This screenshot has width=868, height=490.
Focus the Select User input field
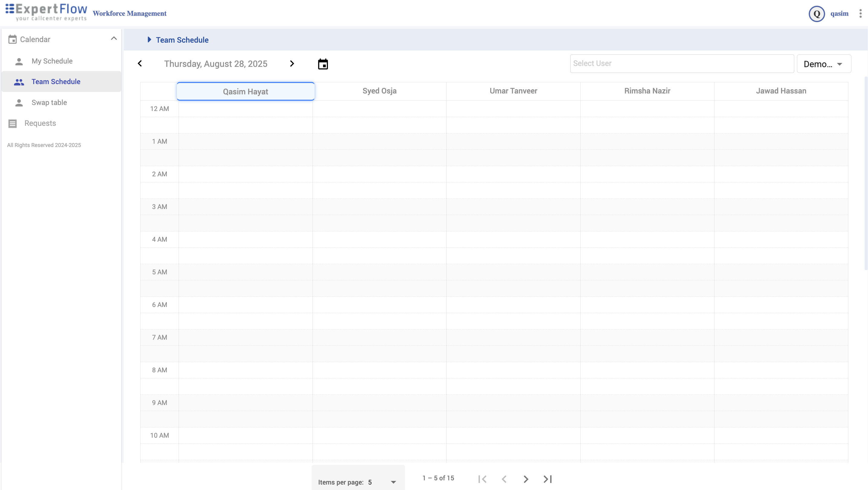tap(682, 64)
